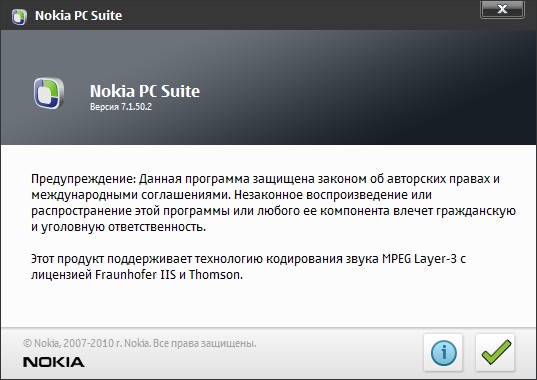Click the footer space left of info button
The image size is (537, 380).
(339, 353)
